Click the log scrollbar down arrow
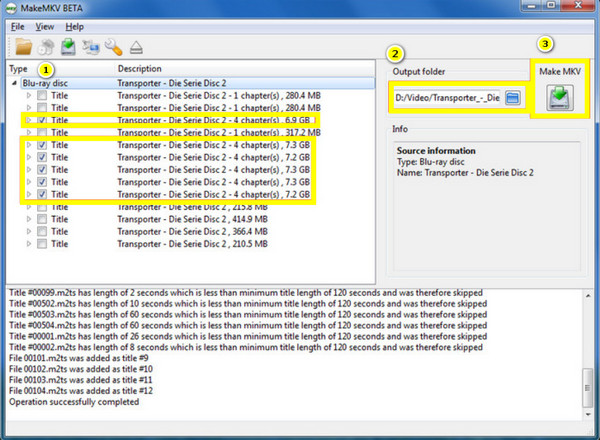This screenshot has width=600, height=440. point(588,414)
